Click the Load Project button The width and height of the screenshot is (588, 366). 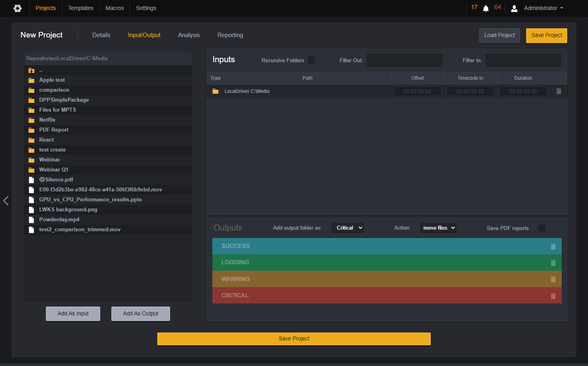tap(499, 35)
